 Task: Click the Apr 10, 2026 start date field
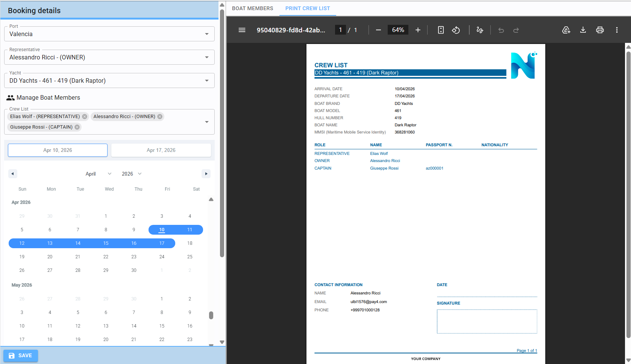58,150
